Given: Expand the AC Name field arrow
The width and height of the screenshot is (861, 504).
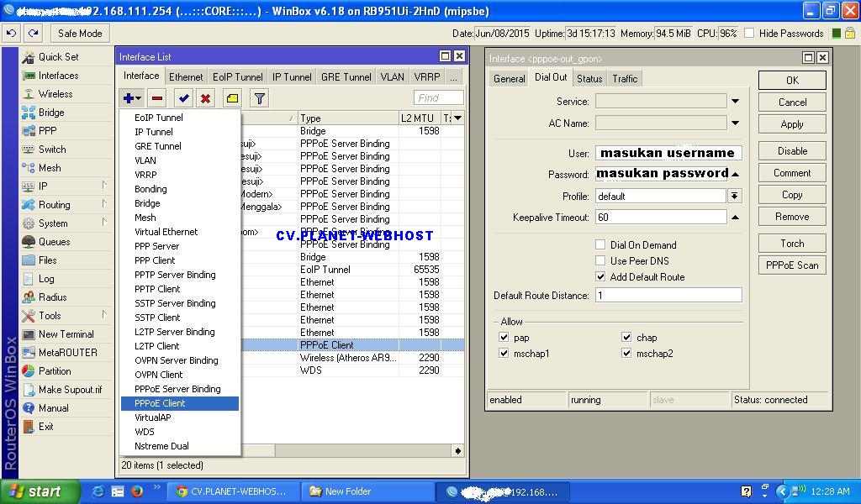Looking at the screenshot, I should click(735, 123).
